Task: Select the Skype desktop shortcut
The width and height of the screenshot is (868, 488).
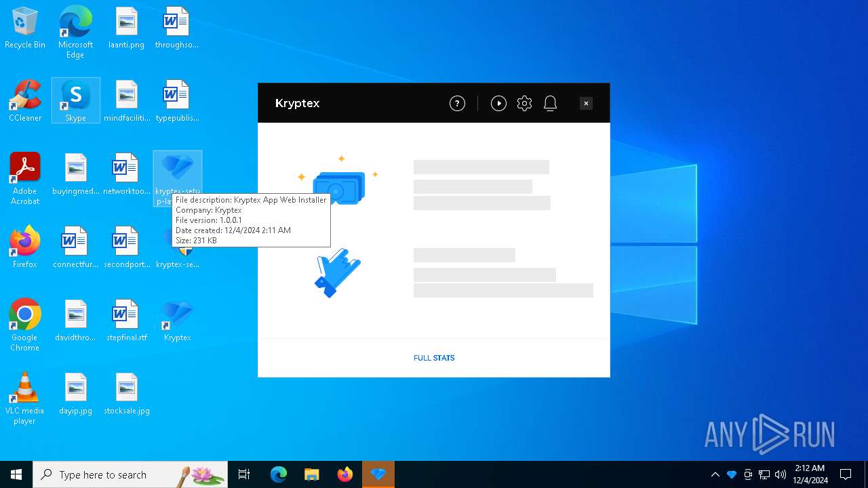Action: click(x=75, y=101)
